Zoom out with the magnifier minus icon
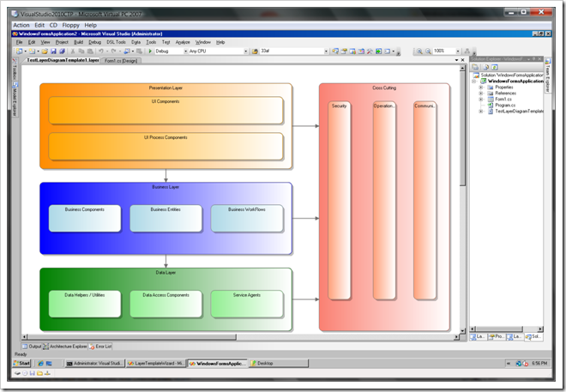Viewport: 566px width, 392px height. (428, 51)
